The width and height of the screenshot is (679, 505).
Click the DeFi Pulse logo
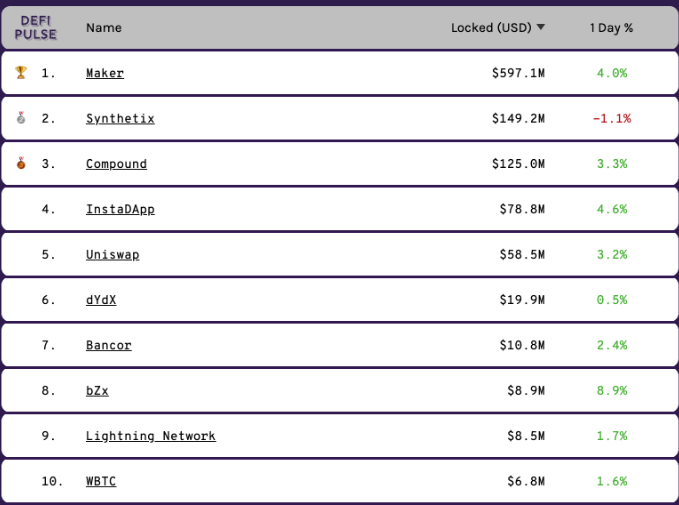click(x=36, y=28)
